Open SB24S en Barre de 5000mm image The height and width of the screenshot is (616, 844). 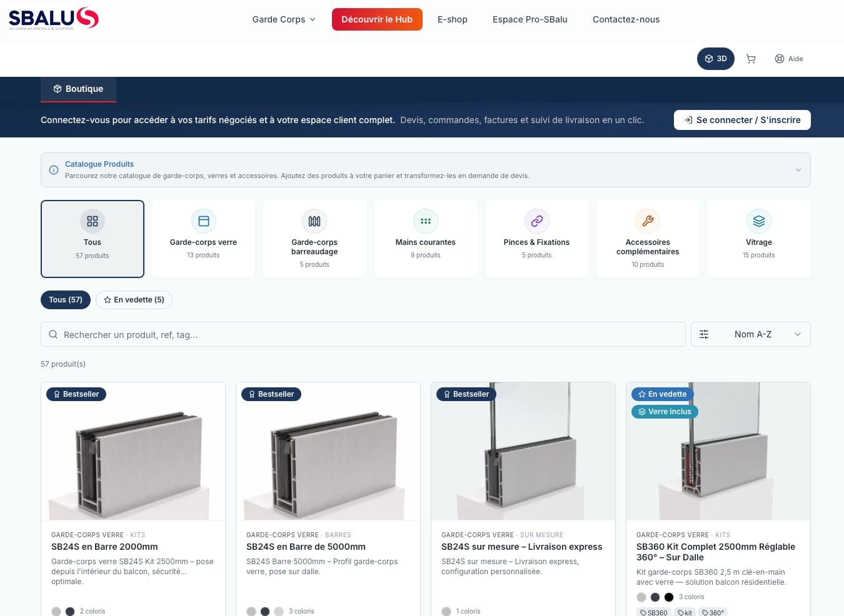[328, 451]
